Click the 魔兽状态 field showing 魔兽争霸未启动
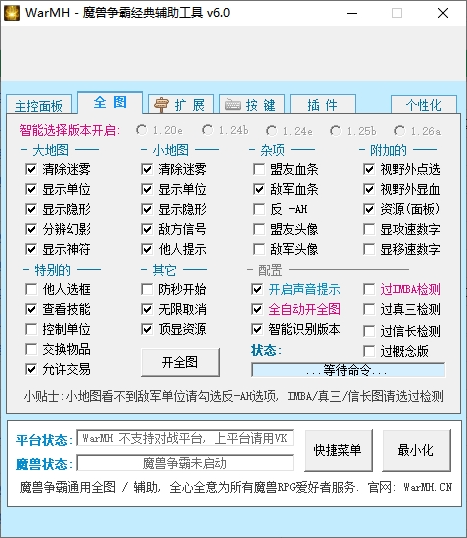The image size is (467, 538). click(185, 463)
